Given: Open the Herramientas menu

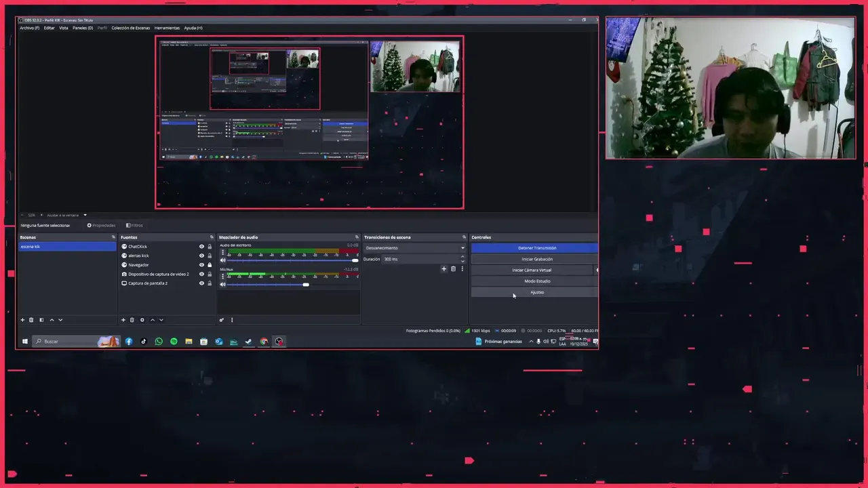Looking at the screenshot, I should click(x=167, y=28).
